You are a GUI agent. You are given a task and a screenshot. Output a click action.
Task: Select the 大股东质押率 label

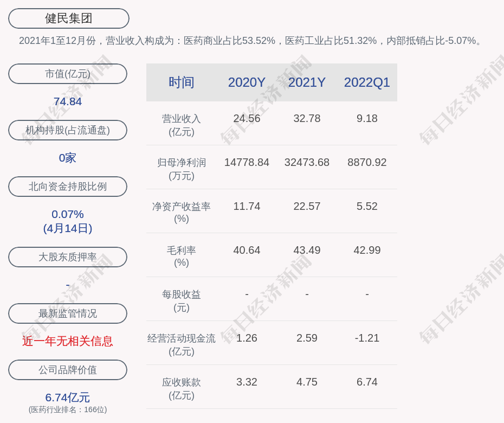coord(68,257)
